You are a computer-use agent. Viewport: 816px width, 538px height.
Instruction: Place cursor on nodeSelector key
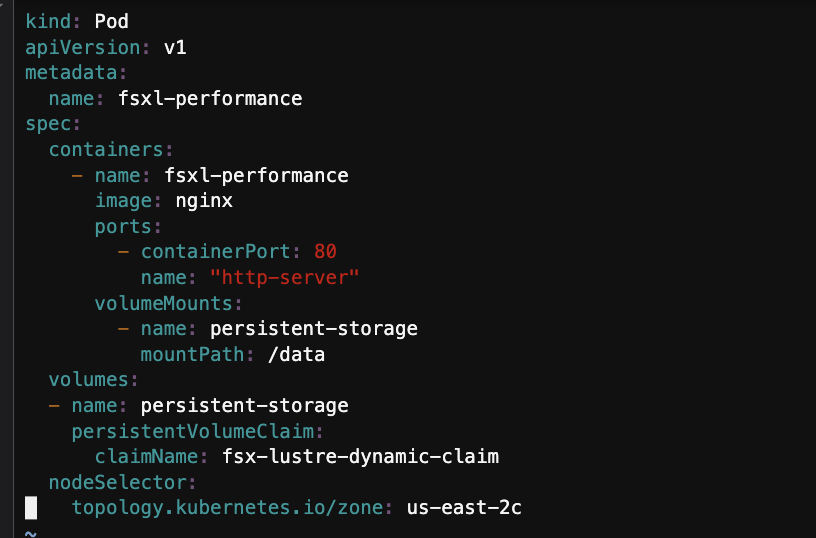[x=118, y=483]
